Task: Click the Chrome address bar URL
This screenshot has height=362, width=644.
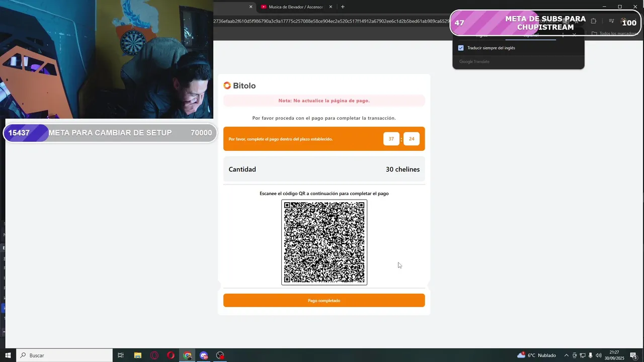Action: click(x=332, y=21)
